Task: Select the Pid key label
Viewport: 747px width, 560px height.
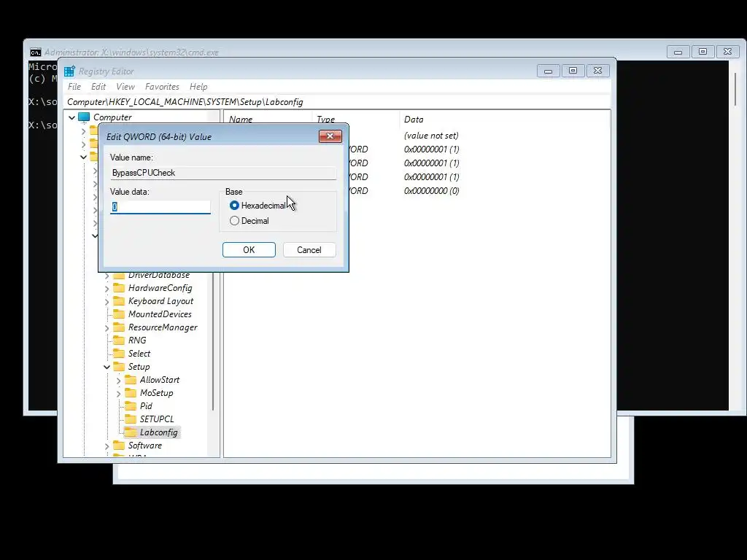Action: pos(146,406)
